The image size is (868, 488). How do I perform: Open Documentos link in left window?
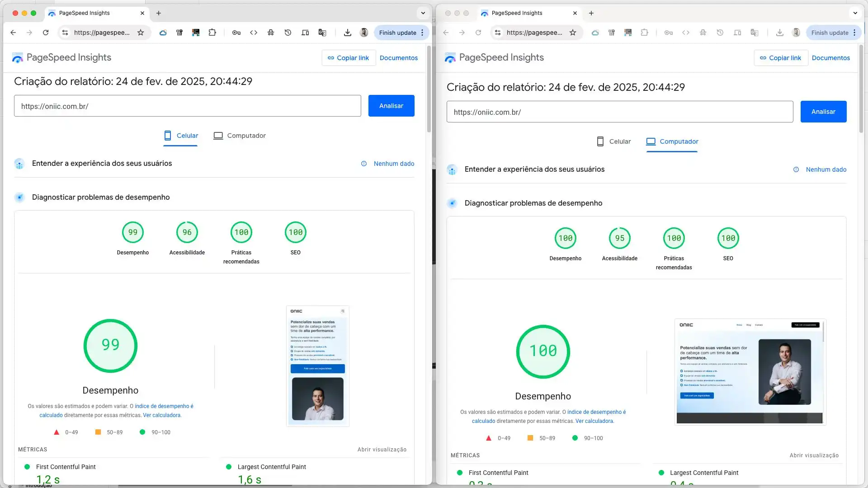tap(398, 58)
